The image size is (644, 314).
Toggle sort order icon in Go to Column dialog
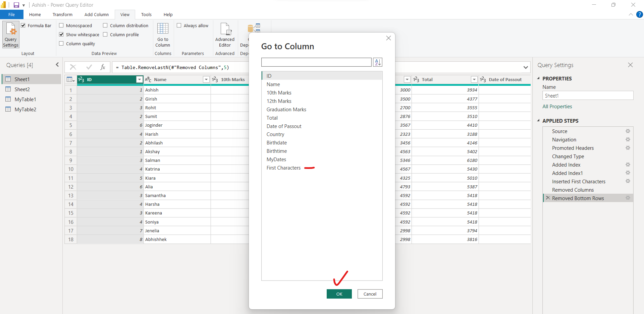(x=378, y=62)
